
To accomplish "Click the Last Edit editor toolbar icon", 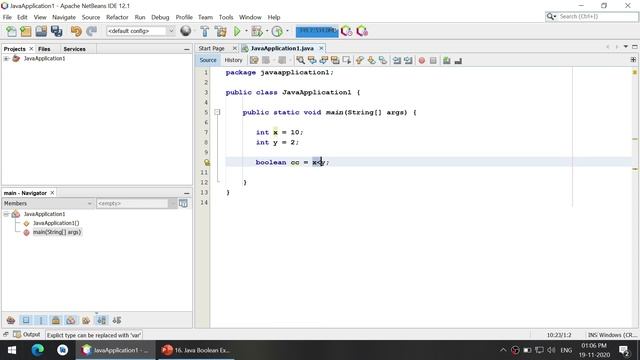I will coord(254,60).
